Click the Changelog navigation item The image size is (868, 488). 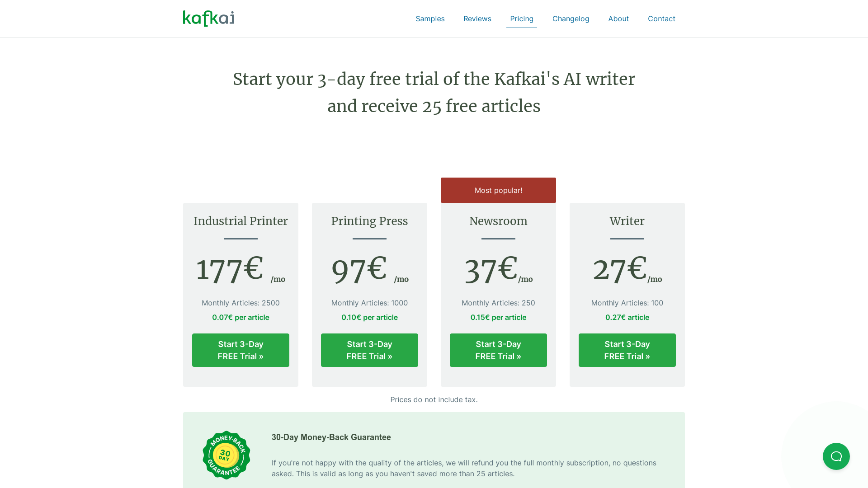[571, 19]
